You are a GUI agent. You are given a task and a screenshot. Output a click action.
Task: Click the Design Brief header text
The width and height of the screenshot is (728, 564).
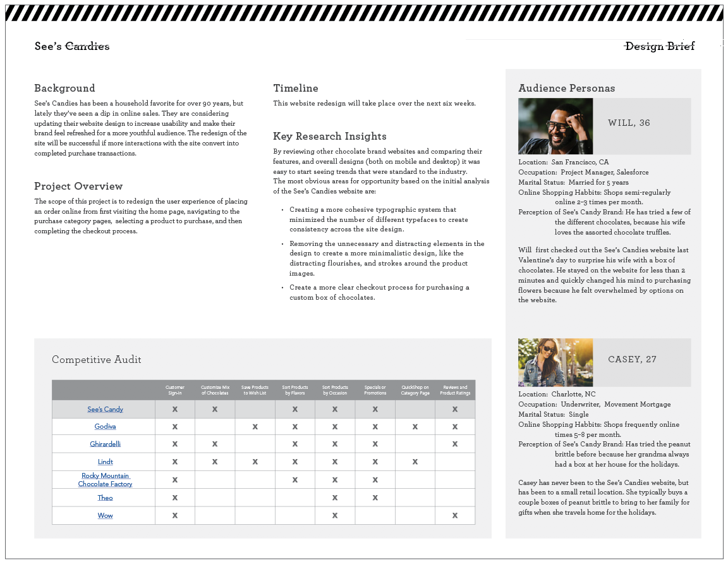(659, 46)
